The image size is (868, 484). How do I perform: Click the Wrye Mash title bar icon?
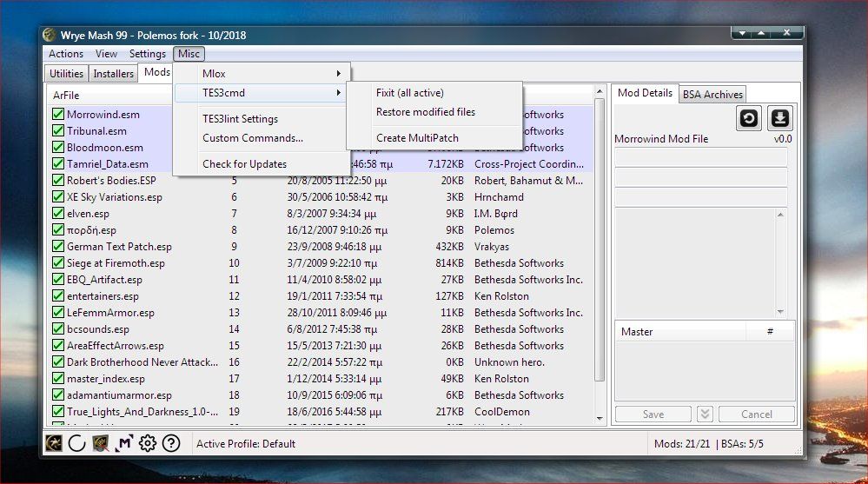click(50, 35)
